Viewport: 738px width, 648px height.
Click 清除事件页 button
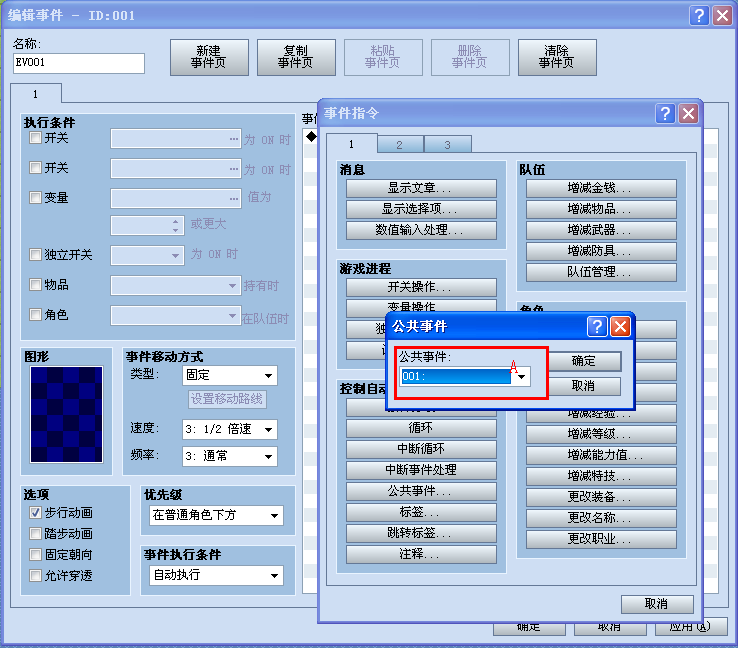(x=557, y=57)
